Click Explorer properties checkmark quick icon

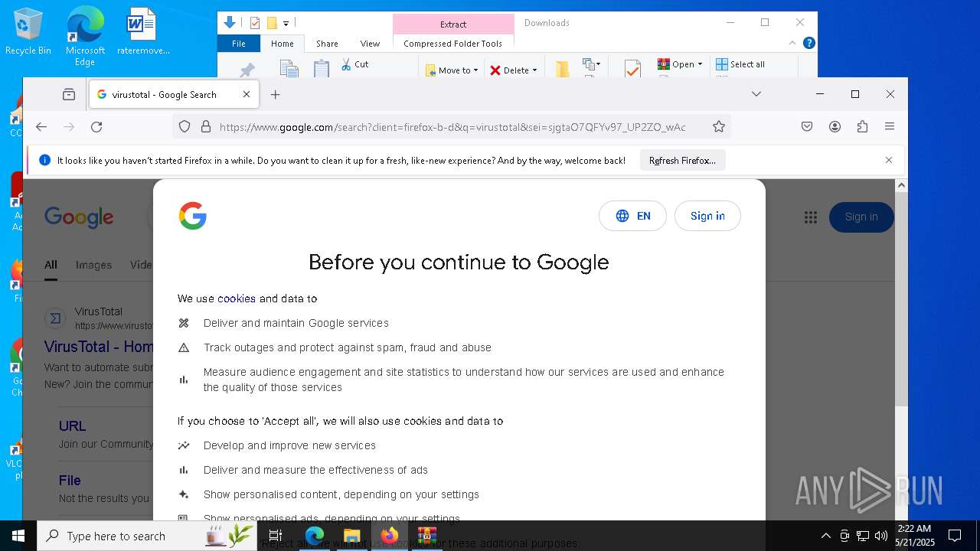coord(255,23)
